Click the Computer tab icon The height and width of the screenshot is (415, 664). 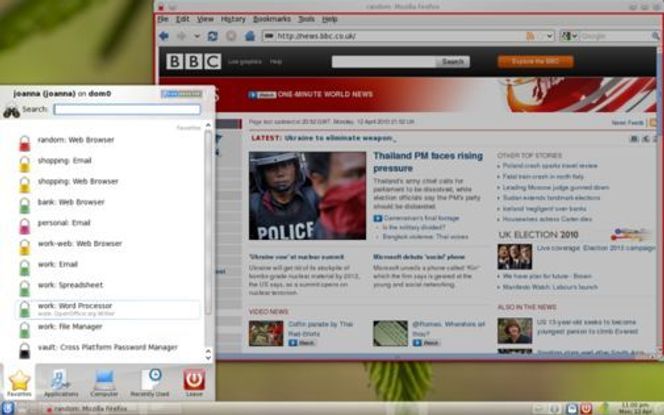tap(105, 381)
